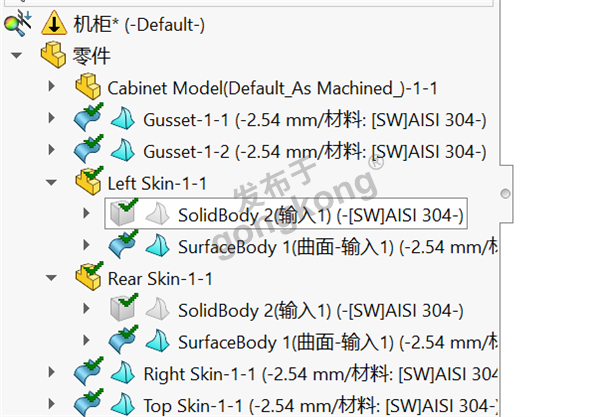Click the Rear Skin-1-1 checked part icon
Screen dimensions: 600x417
click(x=89, y=277)
